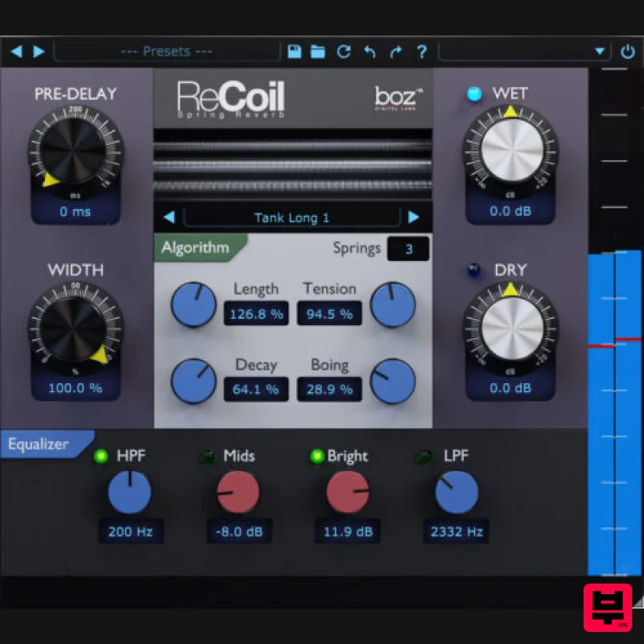
Task: Toggle the Bright EQ band light
Action: point(316,456)
